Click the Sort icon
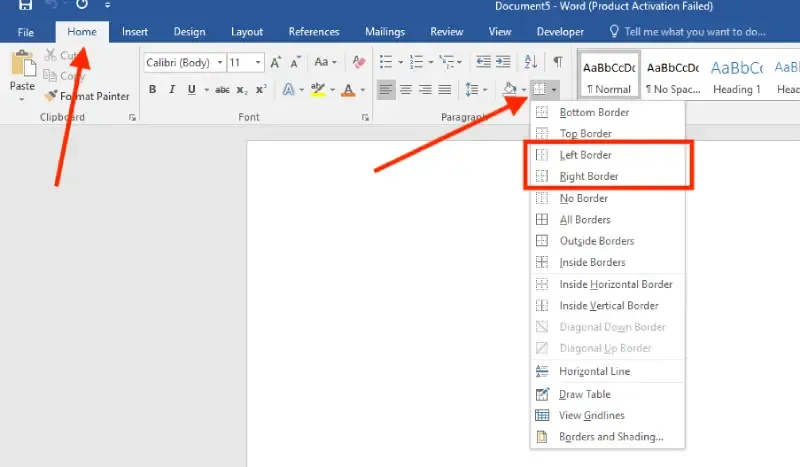Image resolution: width=800 pixels, height=467 pixels. pyautogui.click(x=531, y=62)
